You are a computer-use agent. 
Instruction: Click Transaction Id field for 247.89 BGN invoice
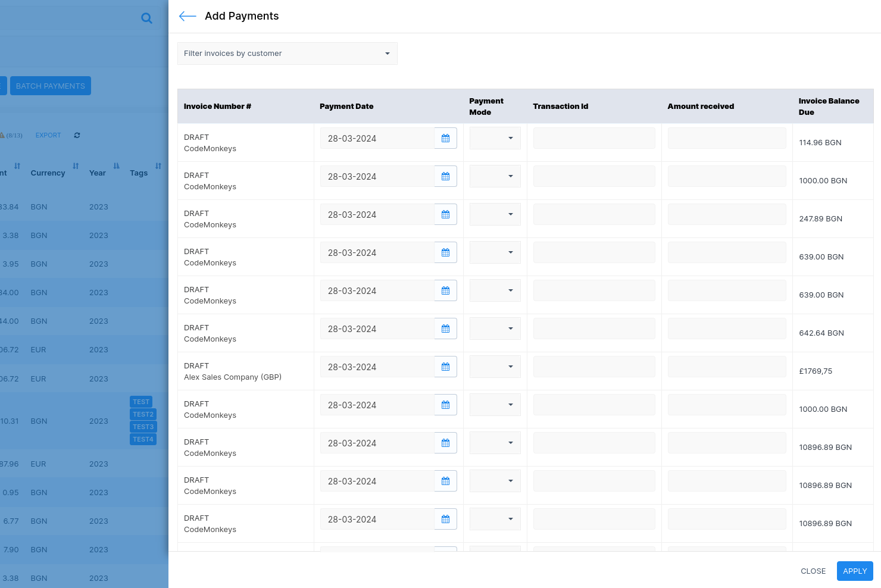[x=593, y=214]
